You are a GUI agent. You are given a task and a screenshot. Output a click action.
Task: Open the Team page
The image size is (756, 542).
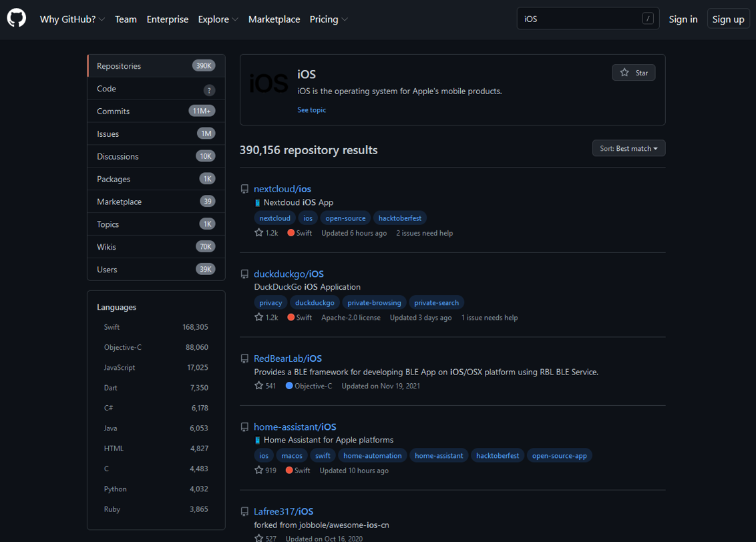pyautogui.click(x=126, y=19)
